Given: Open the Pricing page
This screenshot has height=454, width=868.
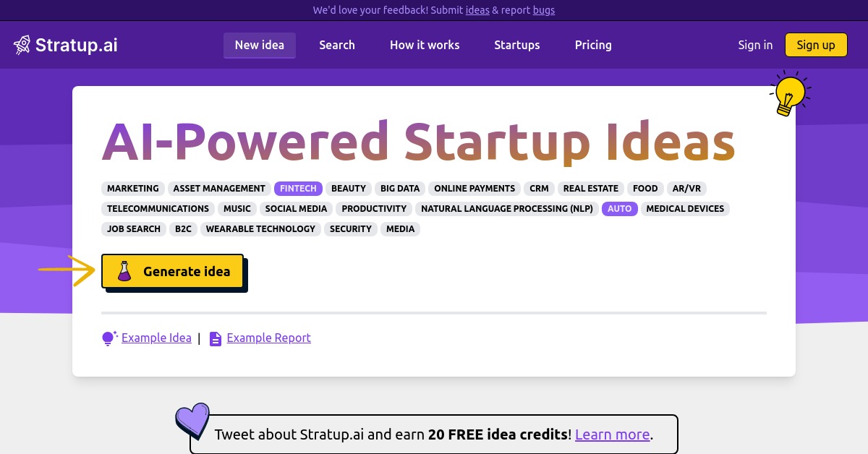Looking at the screenshot, I should pos(593,45).
